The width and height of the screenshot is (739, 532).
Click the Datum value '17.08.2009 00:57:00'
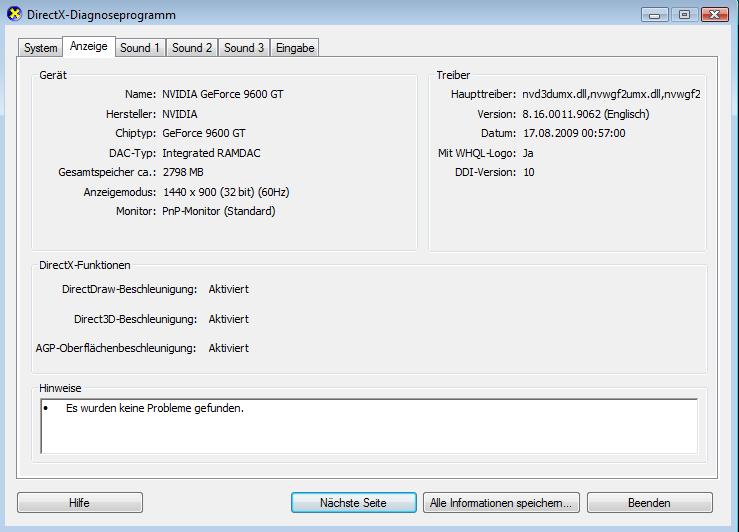(x=574, y=133)
